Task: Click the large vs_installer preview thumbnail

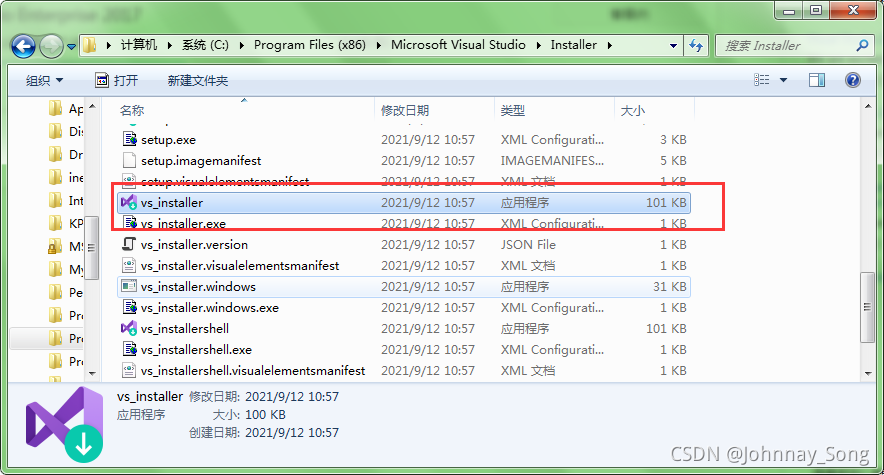Action: click(x=64, y=424)
